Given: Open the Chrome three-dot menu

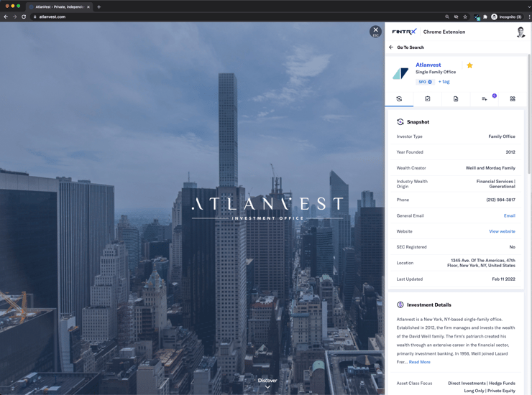Looking at the screenshot, I should coord(528,17).
